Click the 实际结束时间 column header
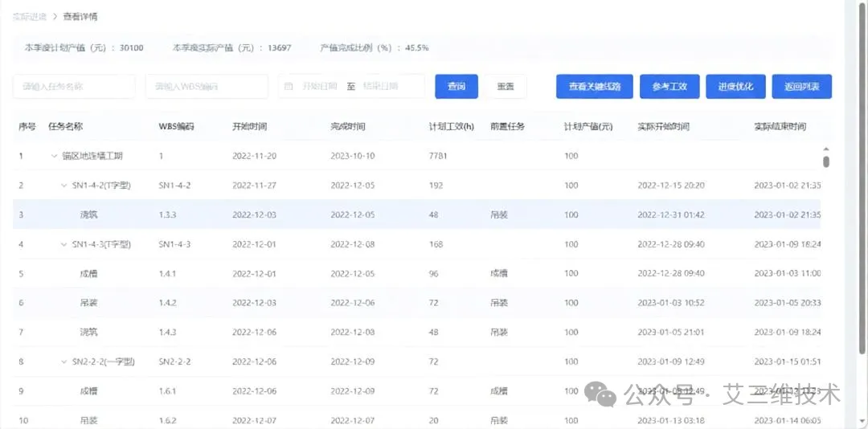 (780, 127)
